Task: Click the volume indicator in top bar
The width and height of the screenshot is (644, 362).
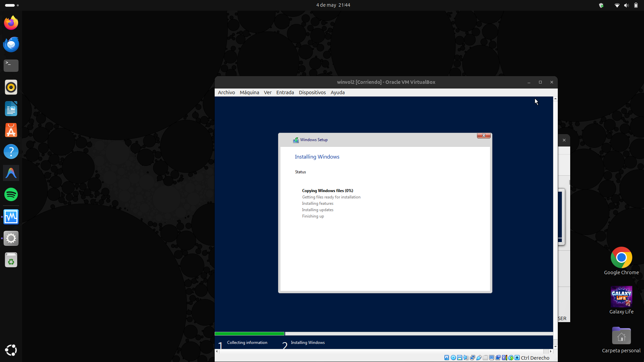Action: click(x=626, y=5)
